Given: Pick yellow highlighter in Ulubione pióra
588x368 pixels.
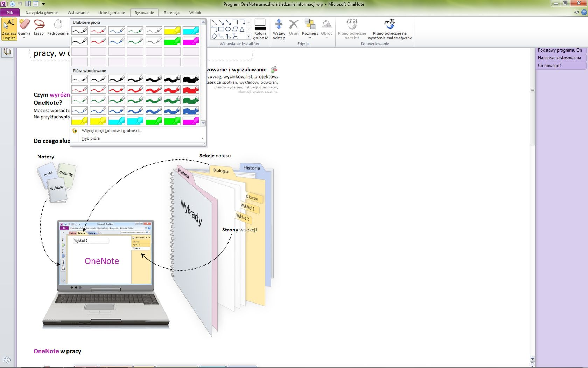Looking at the screenshot, I should click(172, 31).
